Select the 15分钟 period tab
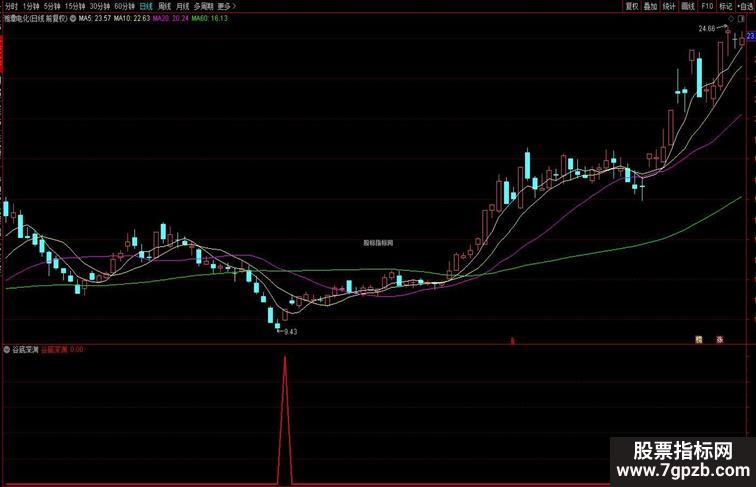 [x=75, y=6]
